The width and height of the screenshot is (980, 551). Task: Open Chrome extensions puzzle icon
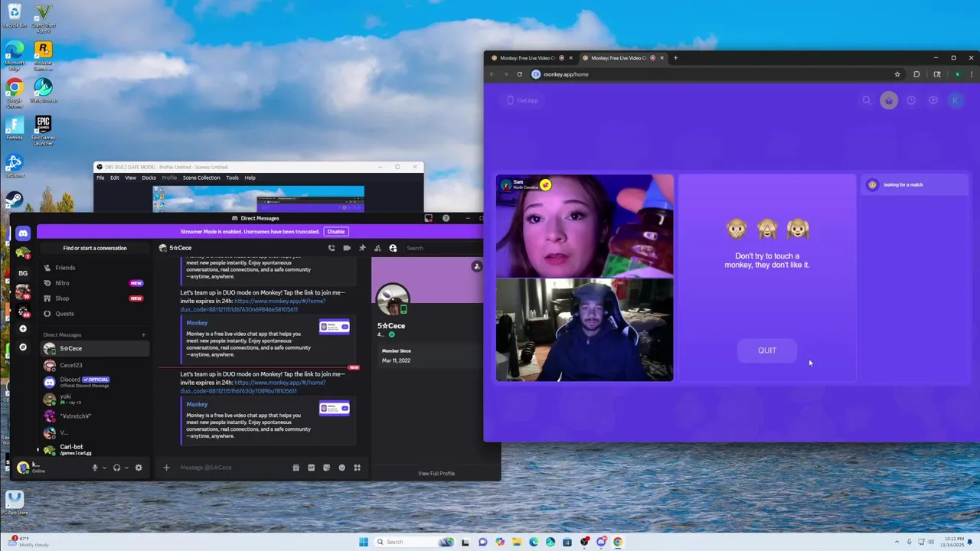click(916, 74)
